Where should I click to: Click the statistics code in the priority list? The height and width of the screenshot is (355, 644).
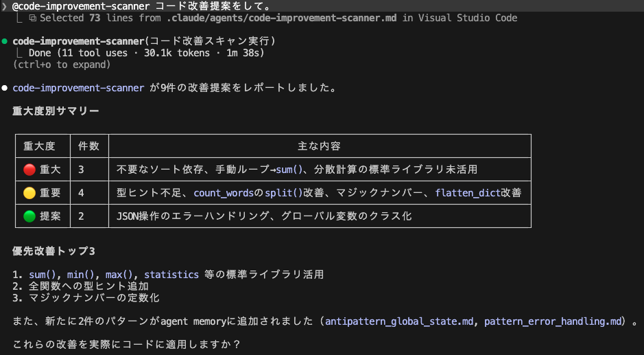tap(171, 274)
